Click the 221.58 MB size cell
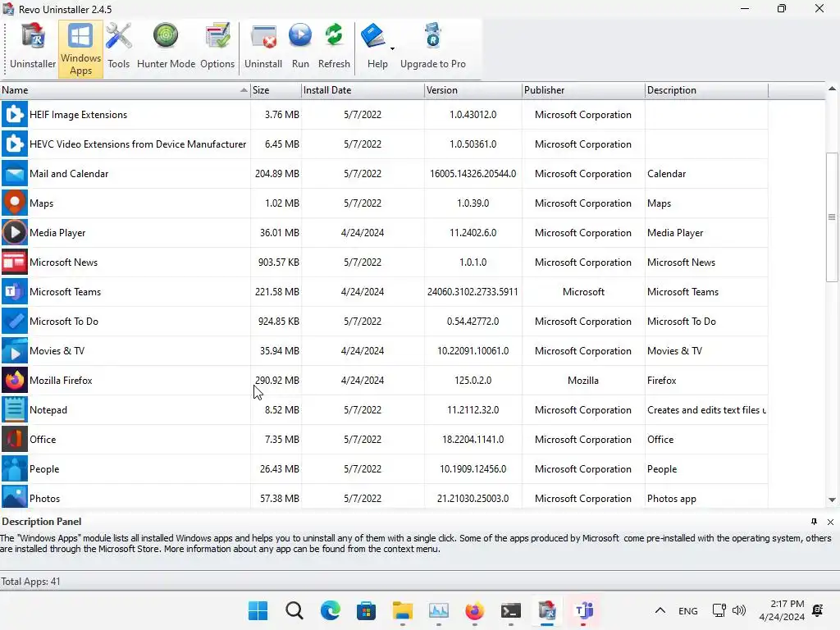The height and width of the screenshot is (630, 840). tap(277, 291)
